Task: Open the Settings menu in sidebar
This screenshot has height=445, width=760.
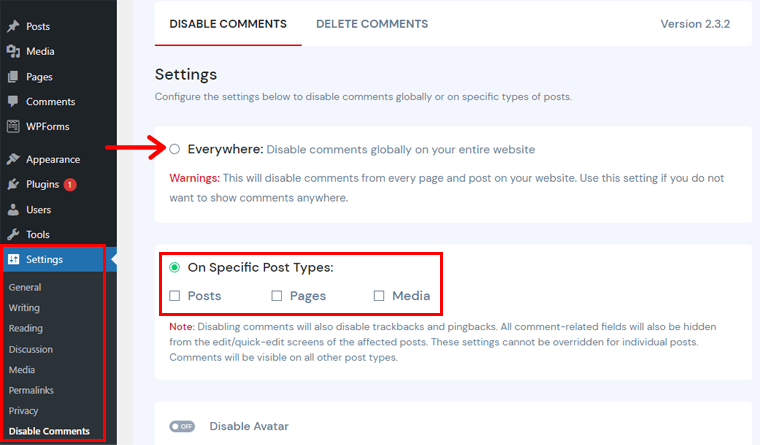Action: pos(45,259)
